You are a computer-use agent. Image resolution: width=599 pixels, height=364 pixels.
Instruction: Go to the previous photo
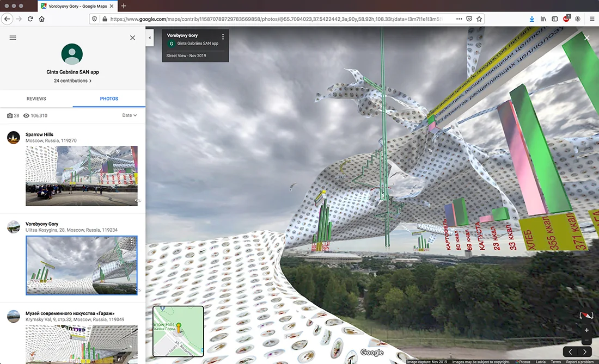point(570,352)
